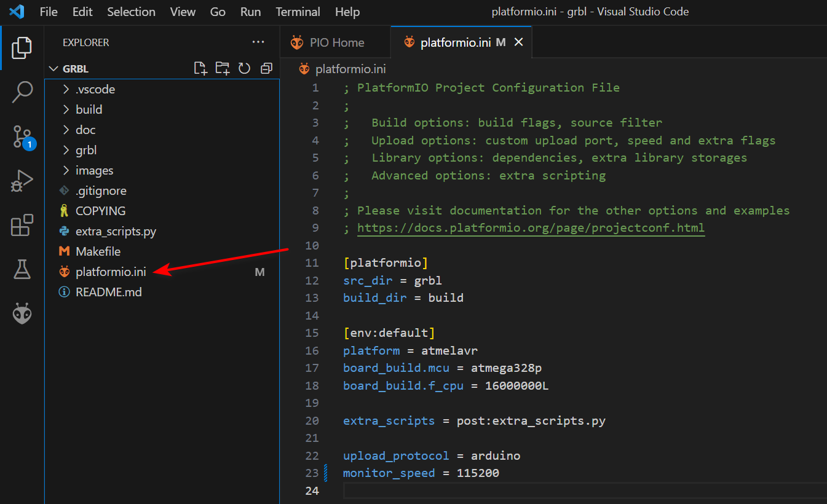
Task: Open Explorer views and more actions menu
Action: click(x=258, y=42)
